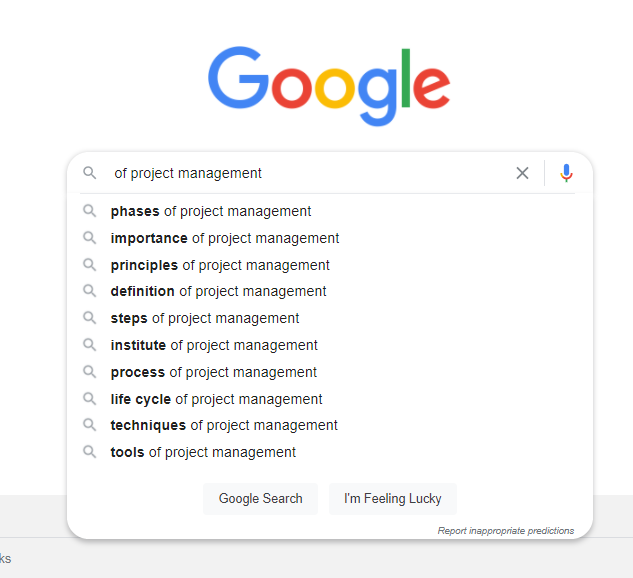The height and width of the screenshot is (578, 633).
Task: Click magnifier icon beside tools suggestion
Action: point(90,452)
